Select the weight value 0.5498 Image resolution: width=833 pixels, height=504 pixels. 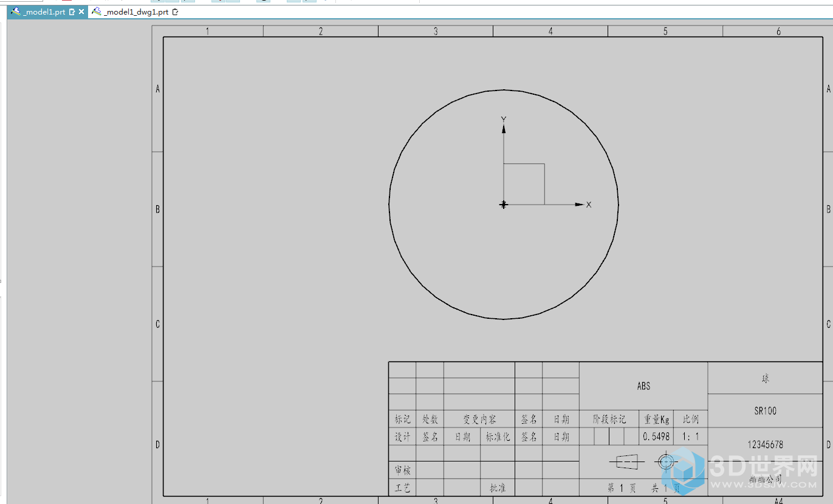pyautogui.click(x=657, y=437)
